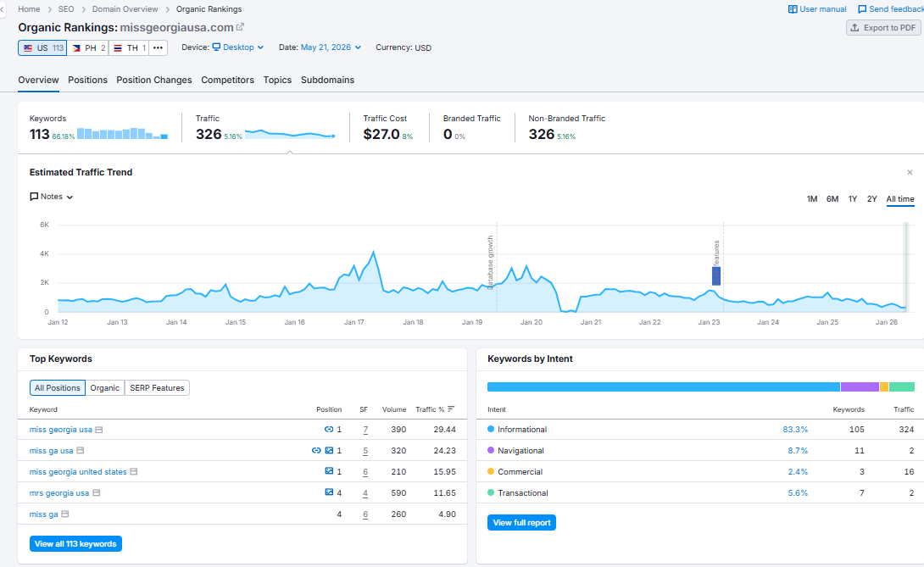The height and width of the screenshot is (567, 924).
Task: Click the View full report button
Action: coord(521,523)
